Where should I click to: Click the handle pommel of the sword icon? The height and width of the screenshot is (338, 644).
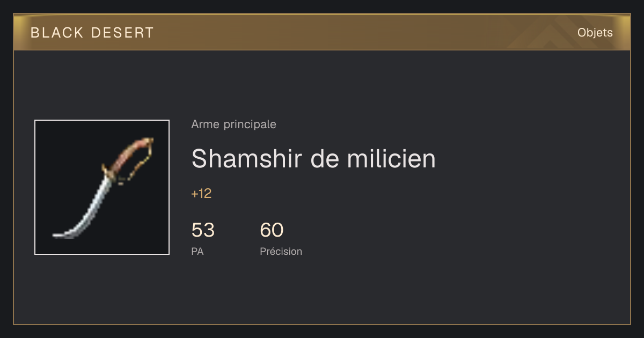coord(148,142)
